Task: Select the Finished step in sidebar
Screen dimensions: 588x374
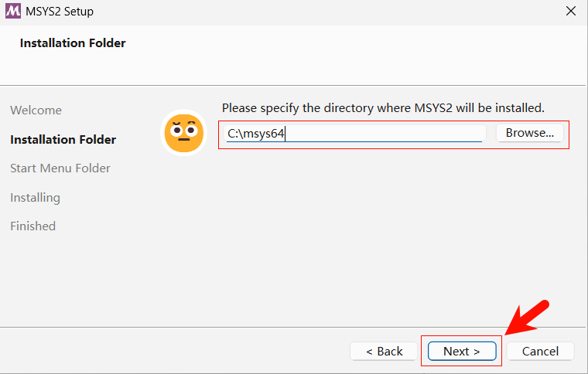Action: point(32,226)
